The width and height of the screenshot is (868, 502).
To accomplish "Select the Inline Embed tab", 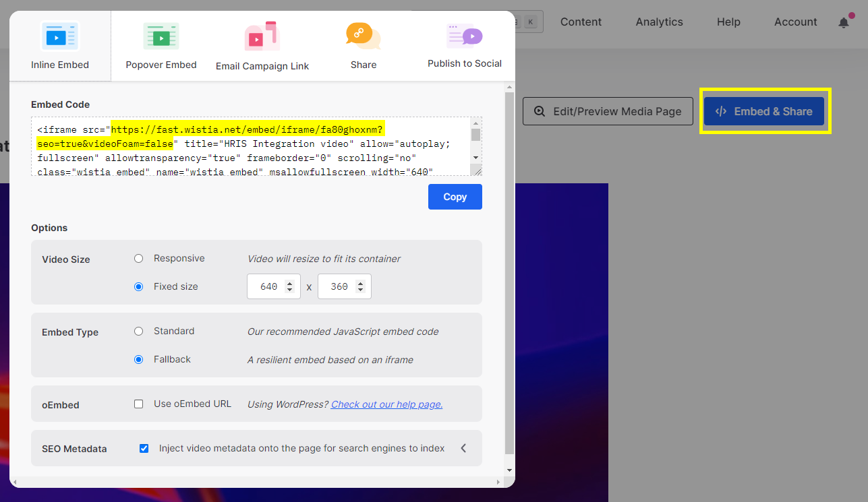I will 60,46.
